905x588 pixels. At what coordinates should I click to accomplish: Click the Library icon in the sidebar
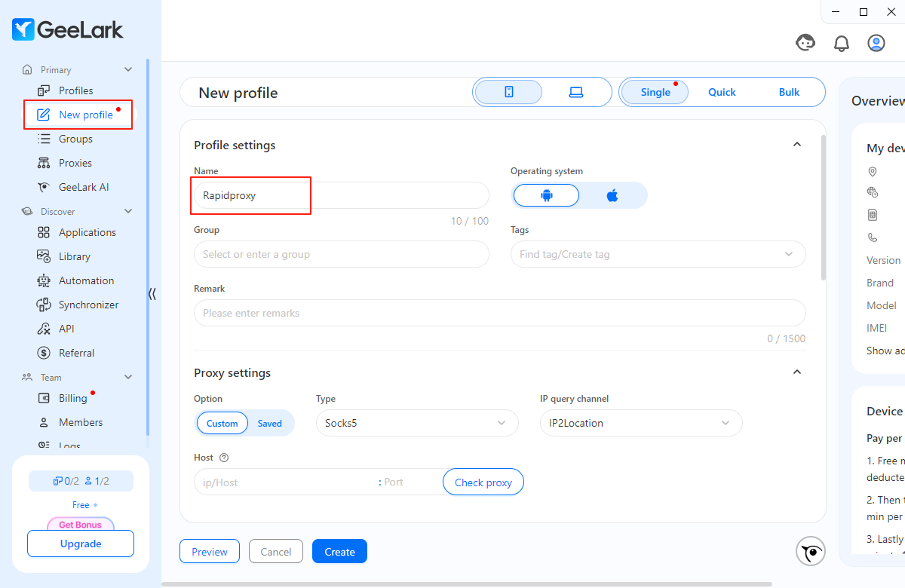[x=44, y=256]
